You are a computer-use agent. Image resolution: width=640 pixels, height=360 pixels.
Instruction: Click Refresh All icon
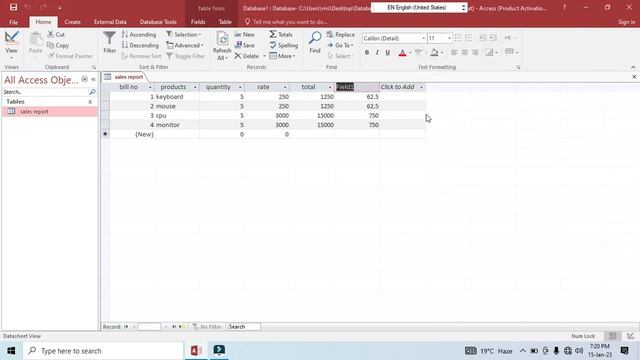click(222, 40)
